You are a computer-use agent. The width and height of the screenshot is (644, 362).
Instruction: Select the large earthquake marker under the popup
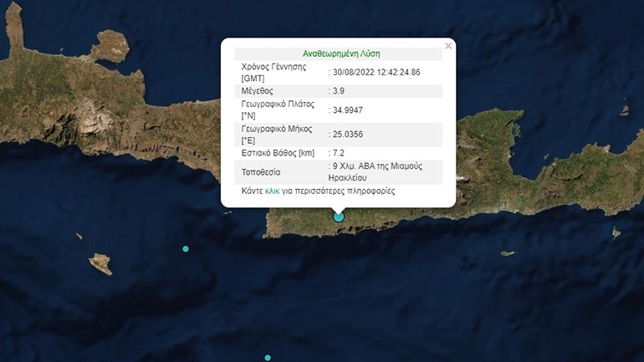339,217
